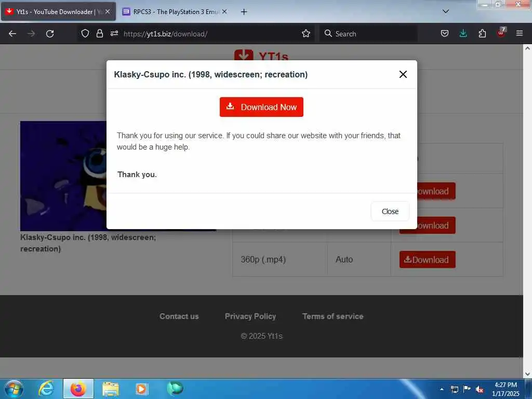Switch to the Yt1s YouTube Downloader tab
Image resolution: width=532 pixels, height=399 pixels.
pyautogui.click(x=58, y=12)
